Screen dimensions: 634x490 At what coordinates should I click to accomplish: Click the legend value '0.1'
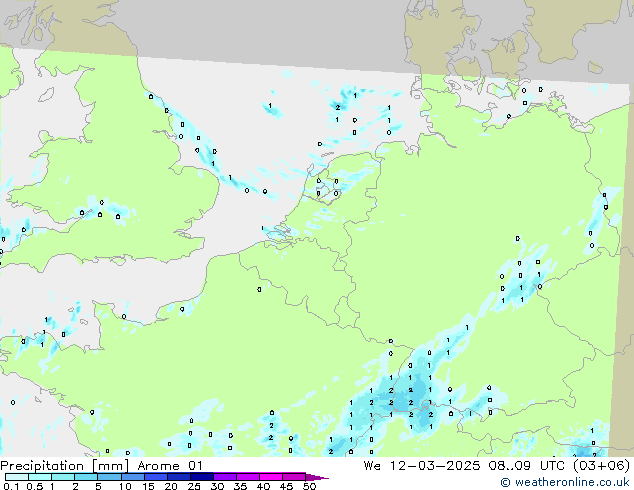click(x=11, y=486)
